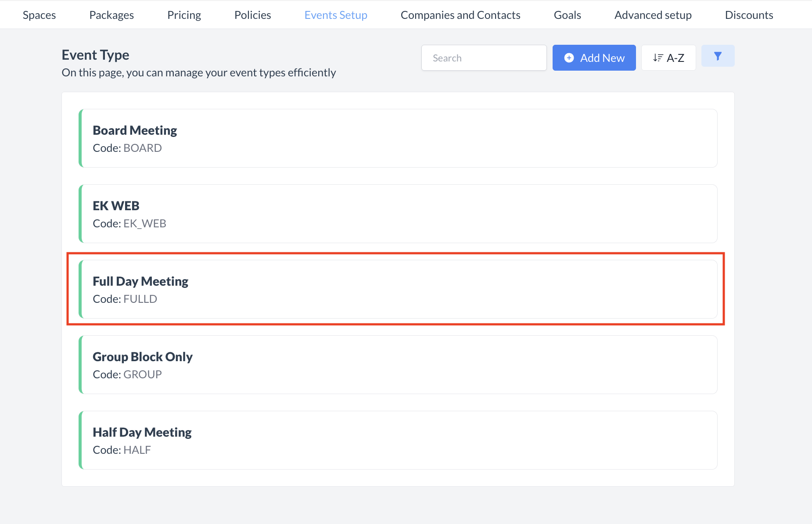Open the Board Meeting event type
Screen dimensions: 812x524
(398, 138)
